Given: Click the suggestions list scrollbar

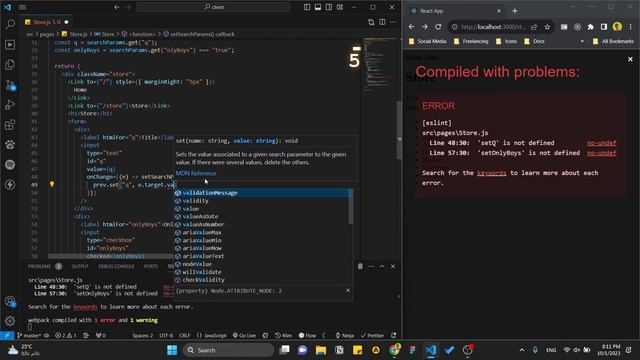Looking at the screenshot, I should coord(351,207).
